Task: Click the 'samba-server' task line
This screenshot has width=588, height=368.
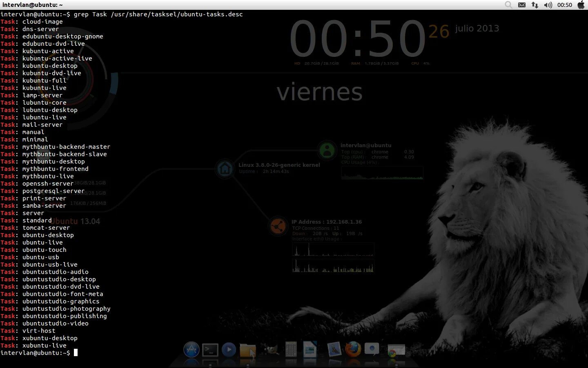Action: click(x=33, y=206)
